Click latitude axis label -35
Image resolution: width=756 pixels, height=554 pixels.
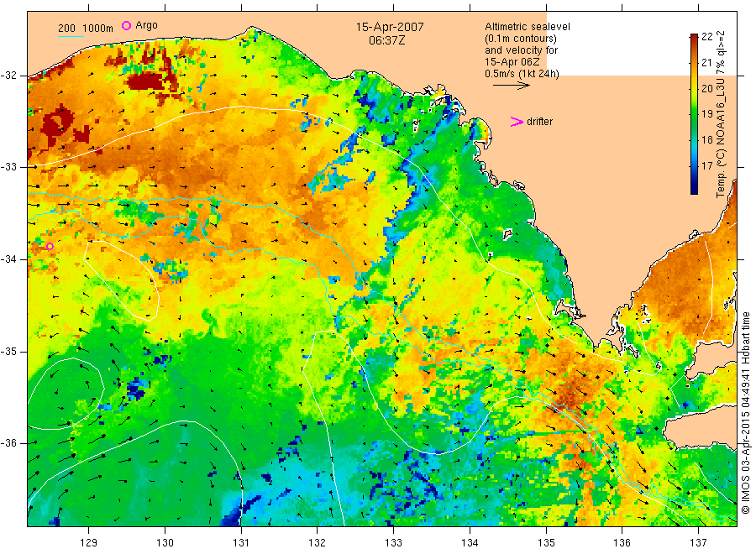point(8,351)
